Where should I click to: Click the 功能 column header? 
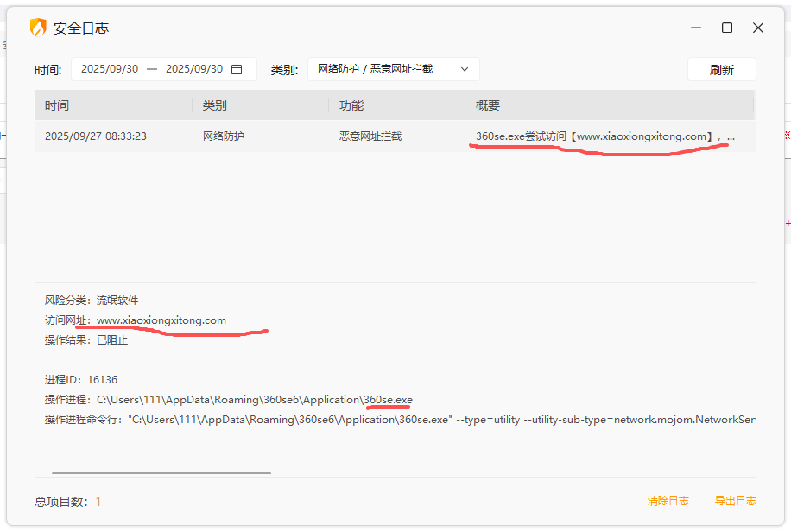pyautogui.click(x=351, y=105)
